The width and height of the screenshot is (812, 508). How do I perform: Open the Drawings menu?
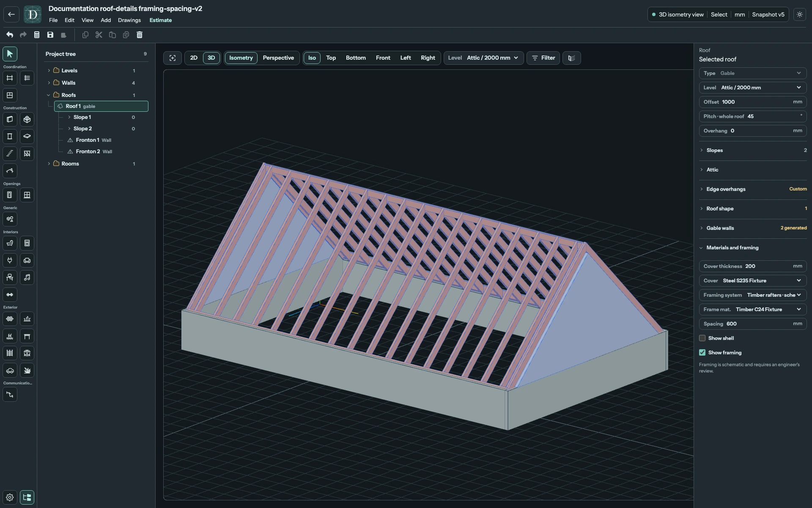[129, 20]
